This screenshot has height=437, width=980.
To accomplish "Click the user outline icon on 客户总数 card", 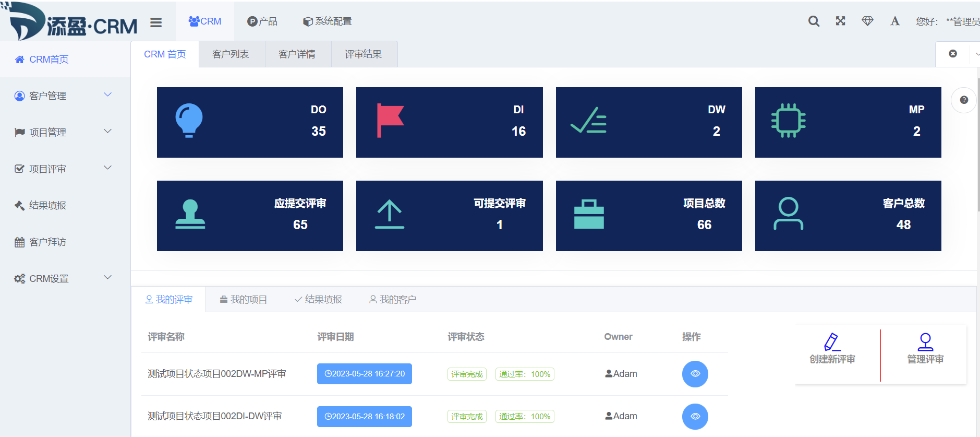I will tap(788, 213).
